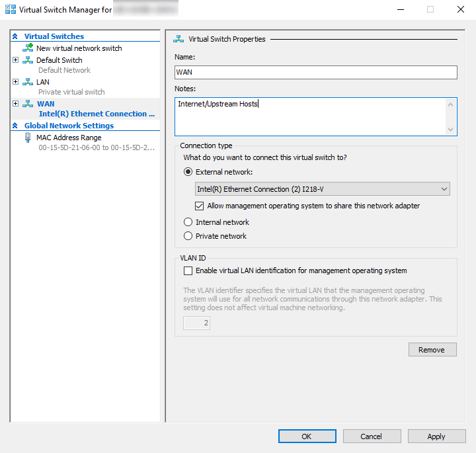Collapse the Global Network Settings section
The width and height of the screenshot is (476, 453).
pos(15,126)
